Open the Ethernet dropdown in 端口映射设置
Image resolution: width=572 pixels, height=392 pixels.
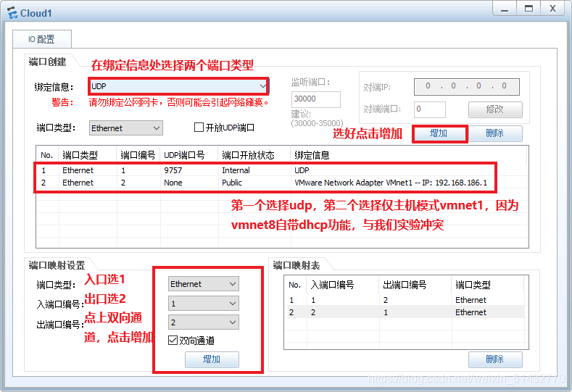204,284
